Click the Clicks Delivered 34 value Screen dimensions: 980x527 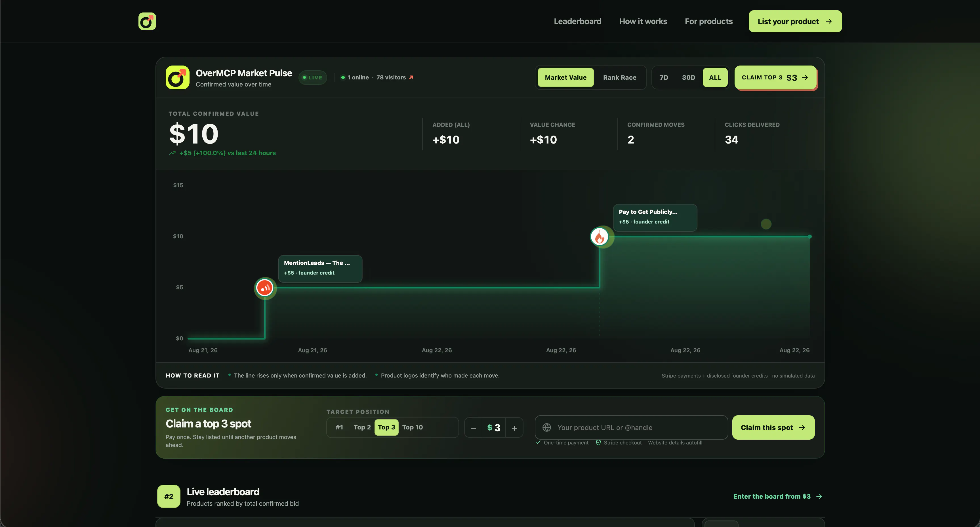[731, 140]
